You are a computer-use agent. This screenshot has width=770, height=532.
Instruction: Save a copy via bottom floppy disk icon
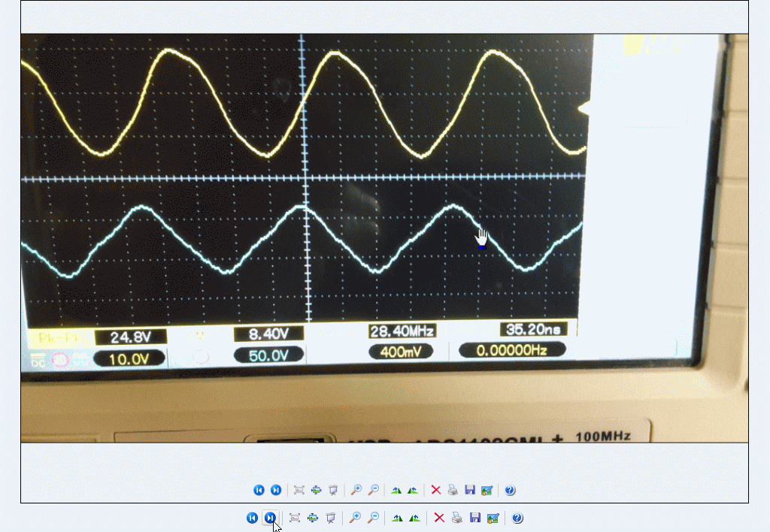(475, 518)
